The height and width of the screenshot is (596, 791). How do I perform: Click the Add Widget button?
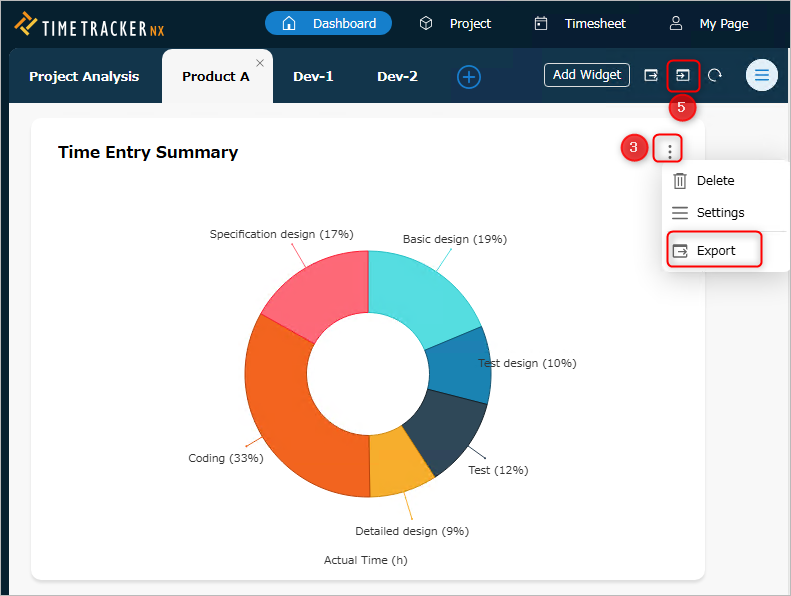[587, 75]
